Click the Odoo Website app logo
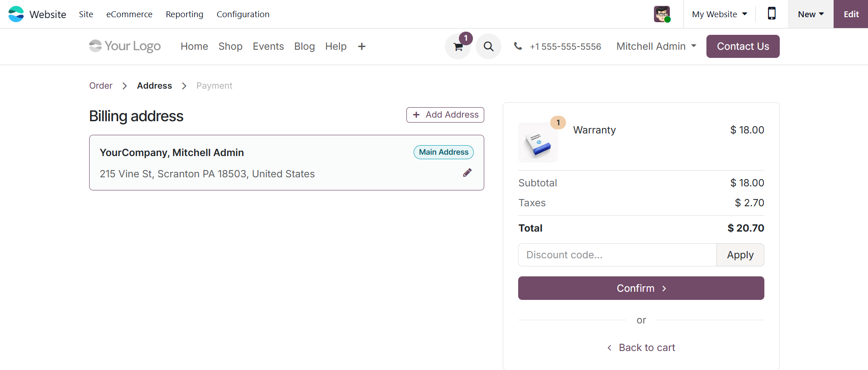Screen dimensions: 868x370 [16, 14]
